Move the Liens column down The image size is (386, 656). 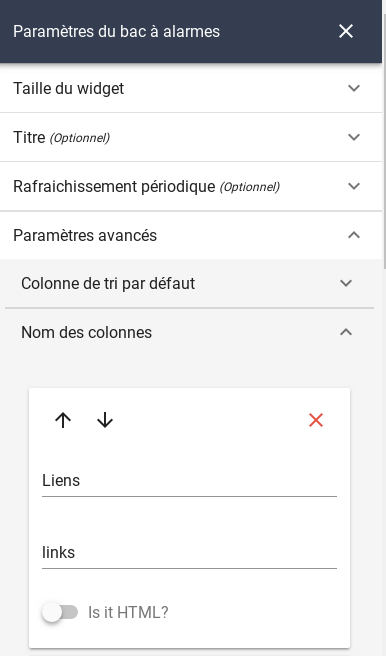click(x=105, y=420)
